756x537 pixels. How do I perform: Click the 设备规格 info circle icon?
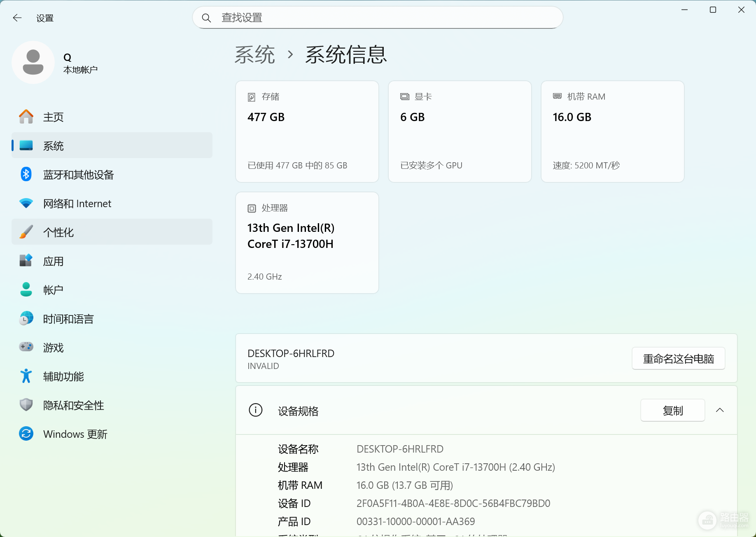[x=256, y=410]
